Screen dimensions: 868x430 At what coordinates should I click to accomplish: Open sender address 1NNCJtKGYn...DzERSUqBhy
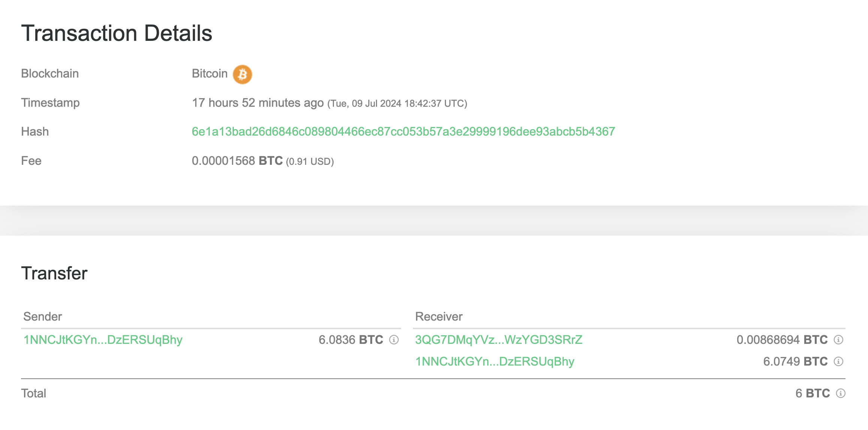pyautogui.click(x=103, y=340)
